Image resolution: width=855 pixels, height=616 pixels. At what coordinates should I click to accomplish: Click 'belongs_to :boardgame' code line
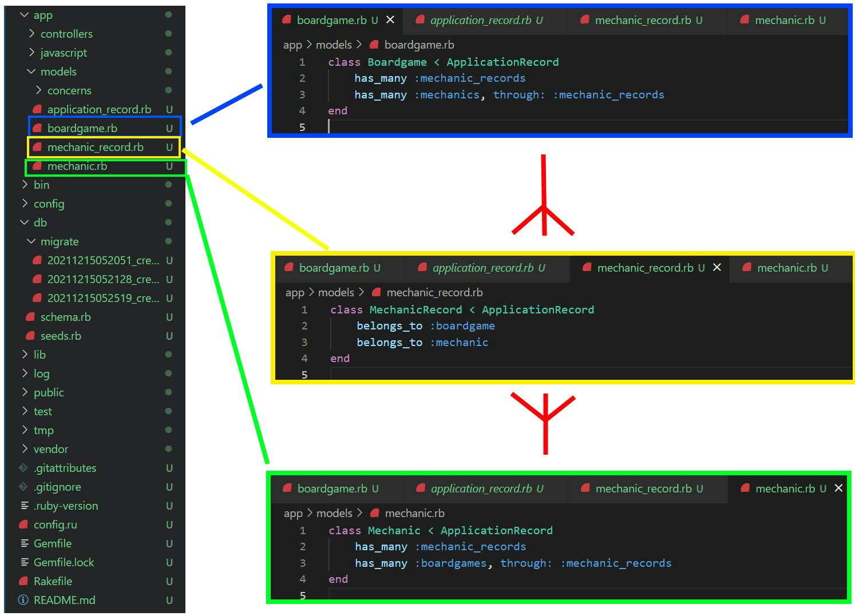pos(426,325)
